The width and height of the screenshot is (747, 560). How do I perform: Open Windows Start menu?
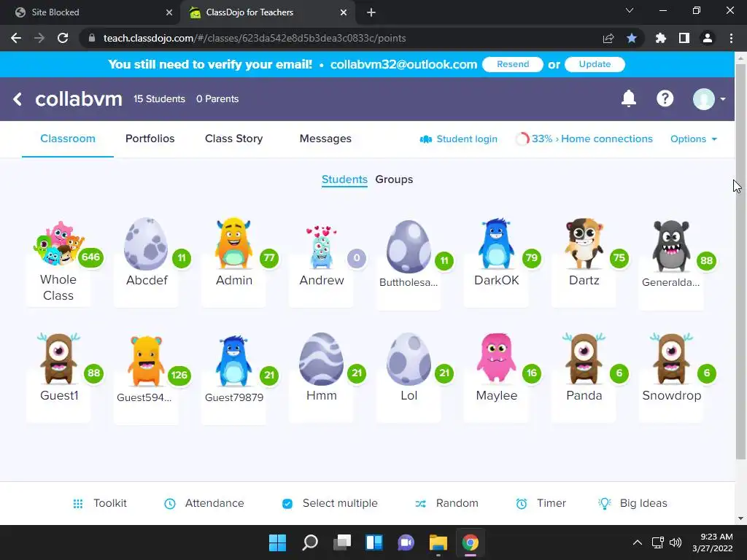277,542
